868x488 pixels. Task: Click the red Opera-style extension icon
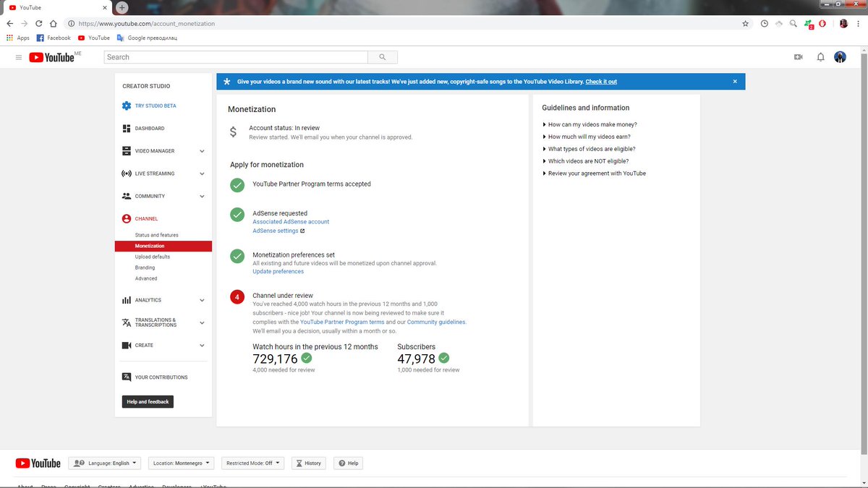click(x=823, y=23)
